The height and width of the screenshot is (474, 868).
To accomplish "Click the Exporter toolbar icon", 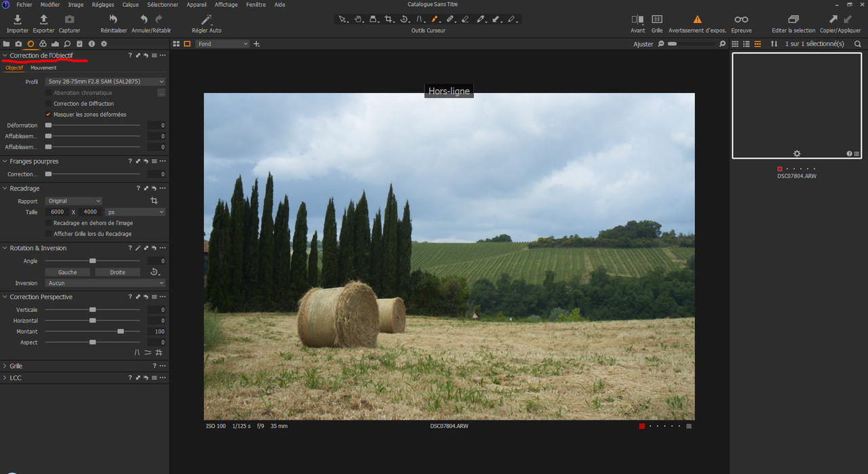I will click(43, 20).
